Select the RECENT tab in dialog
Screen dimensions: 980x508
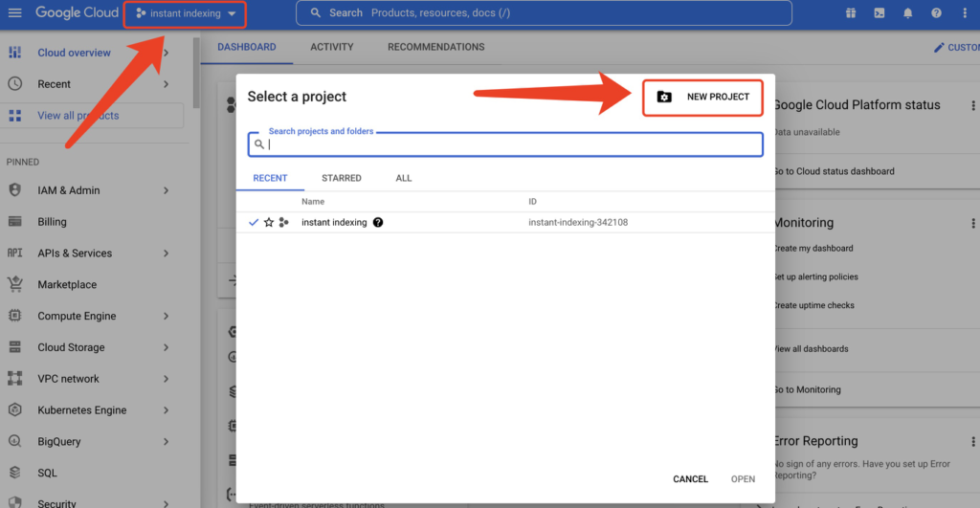point(270,178)
